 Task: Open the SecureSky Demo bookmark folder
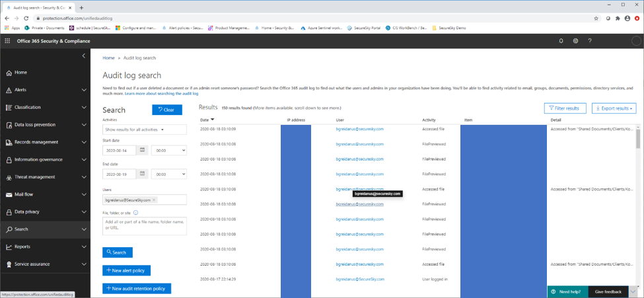pyautogui.click(x=448, y=28)
